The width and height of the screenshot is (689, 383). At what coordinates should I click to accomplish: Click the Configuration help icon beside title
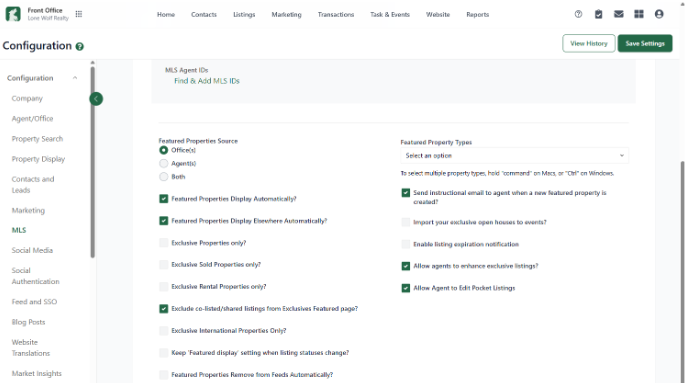[80, 47]
